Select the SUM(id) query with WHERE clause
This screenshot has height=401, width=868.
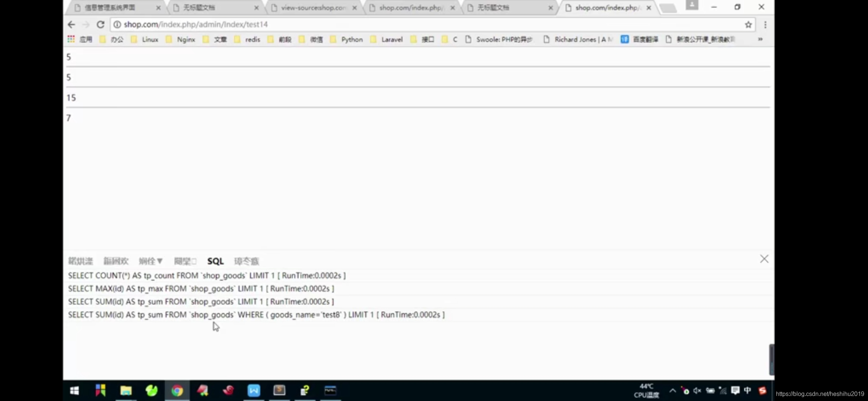click(x=256, y=314)
